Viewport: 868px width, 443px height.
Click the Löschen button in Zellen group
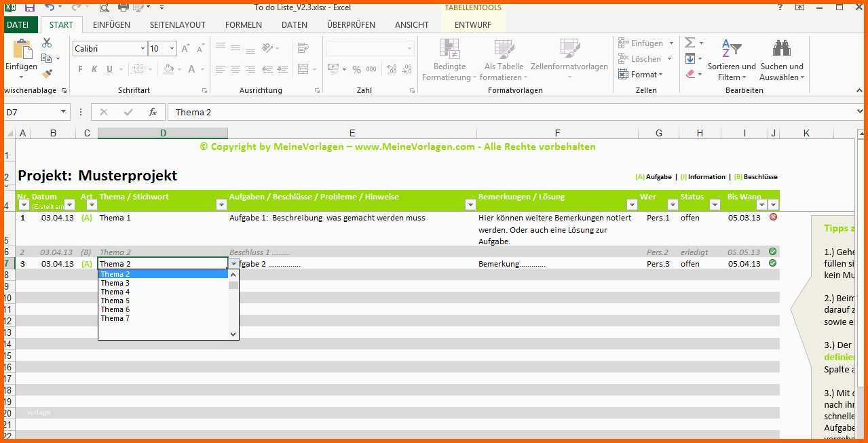(x=640, y=58)
